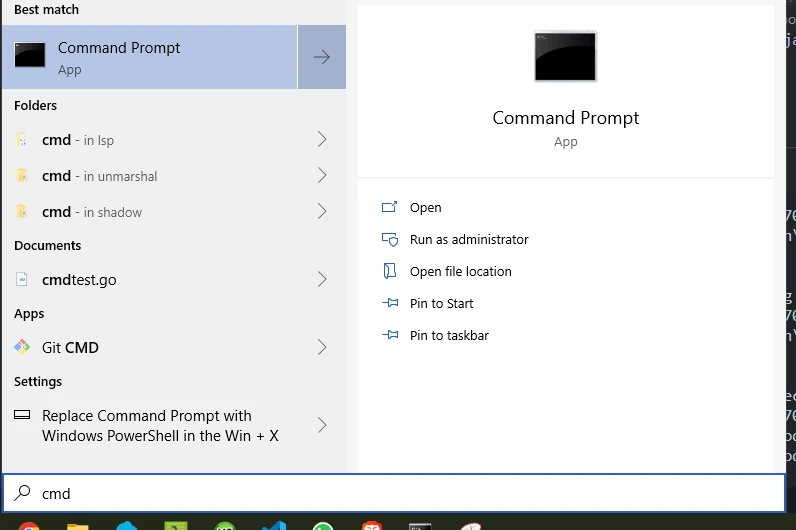Click the Open action's window icon
This screenshot has height=530, width=796.
389,207
